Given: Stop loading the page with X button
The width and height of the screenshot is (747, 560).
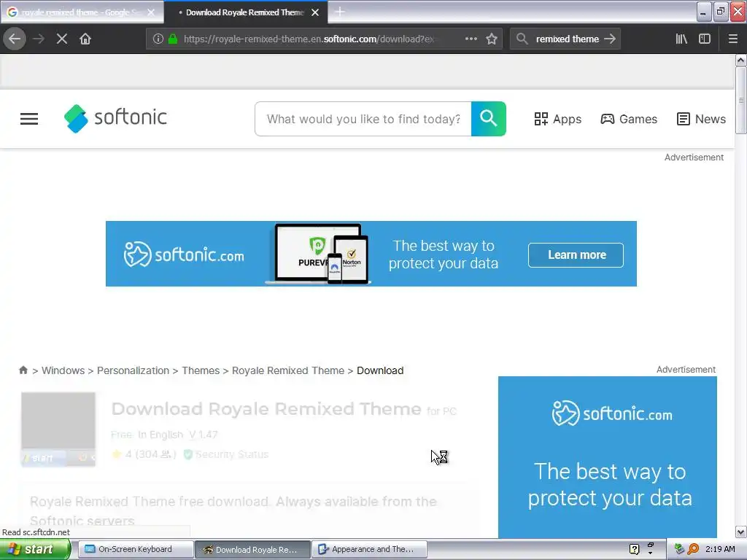Looking at the screenshot, I should click(61, 39).
